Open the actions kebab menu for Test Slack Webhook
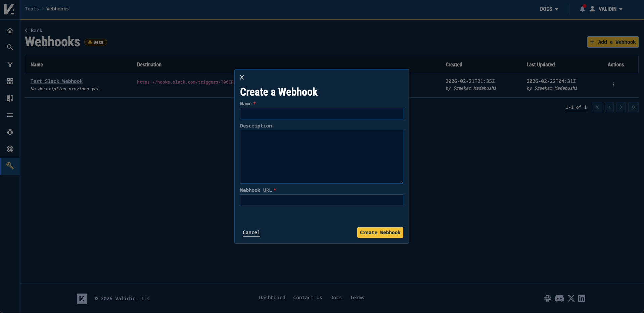 (x=614, y=84)
